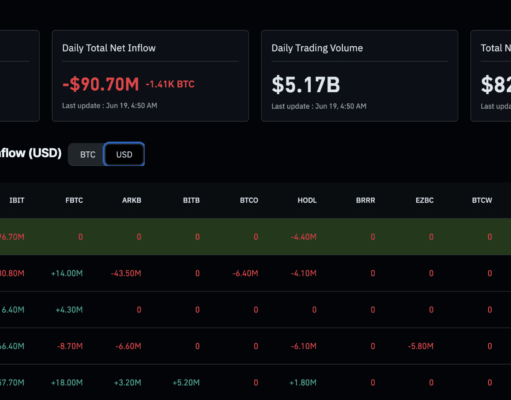Click the -1.41K BTC value
This screenshot has width=511, height=400.
coord(170,84)
